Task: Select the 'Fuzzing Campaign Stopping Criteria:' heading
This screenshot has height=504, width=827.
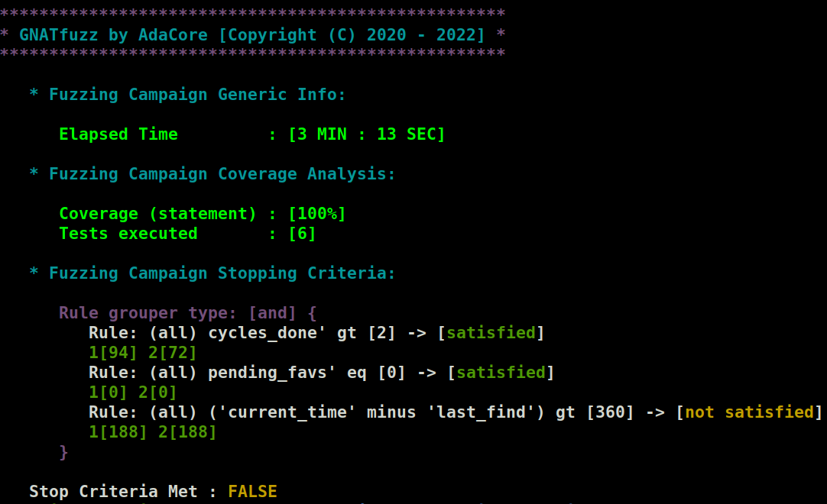Action: 222,273
